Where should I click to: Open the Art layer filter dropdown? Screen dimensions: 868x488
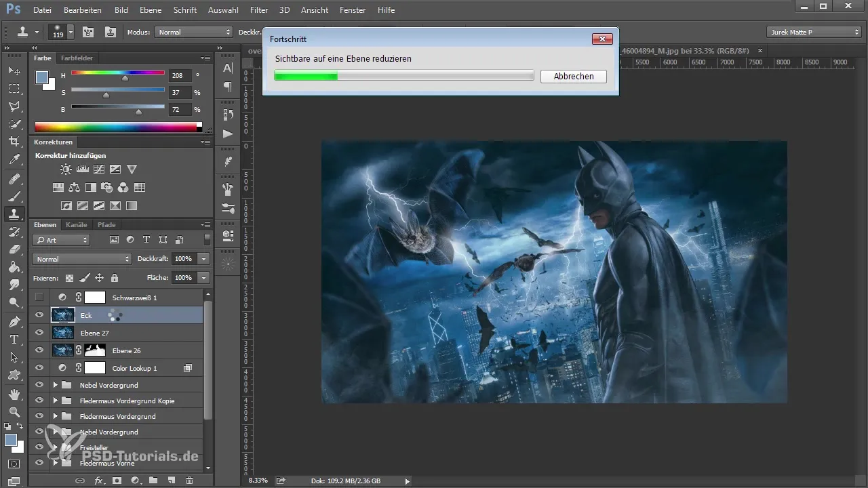click(x=61, y=240)
